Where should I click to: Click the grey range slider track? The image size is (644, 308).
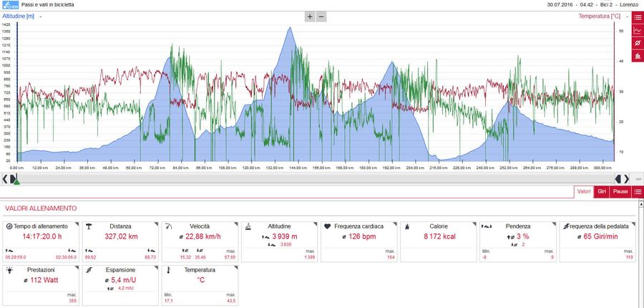click(x=316, y=178)
